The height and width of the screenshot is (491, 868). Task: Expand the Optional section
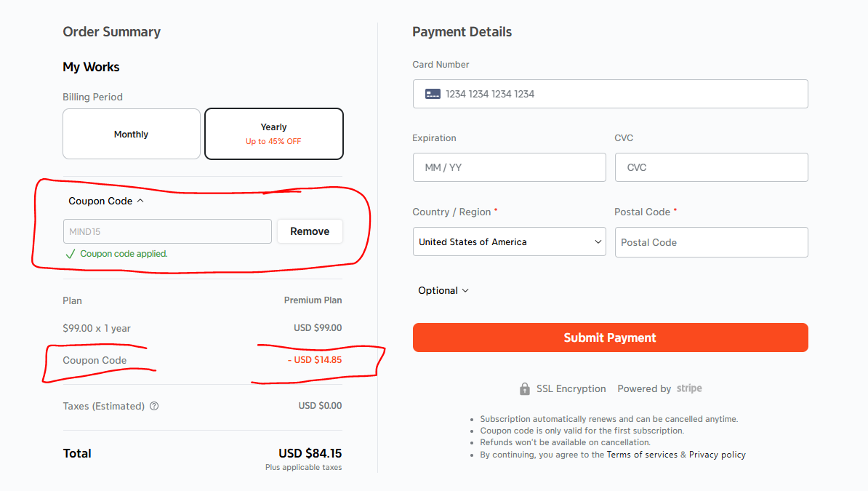pos(442,290)
